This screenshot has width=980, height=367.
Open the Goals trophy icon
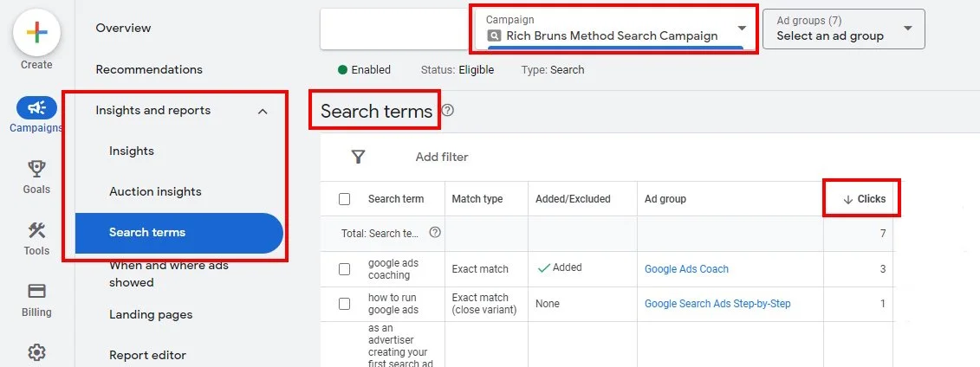36,169
